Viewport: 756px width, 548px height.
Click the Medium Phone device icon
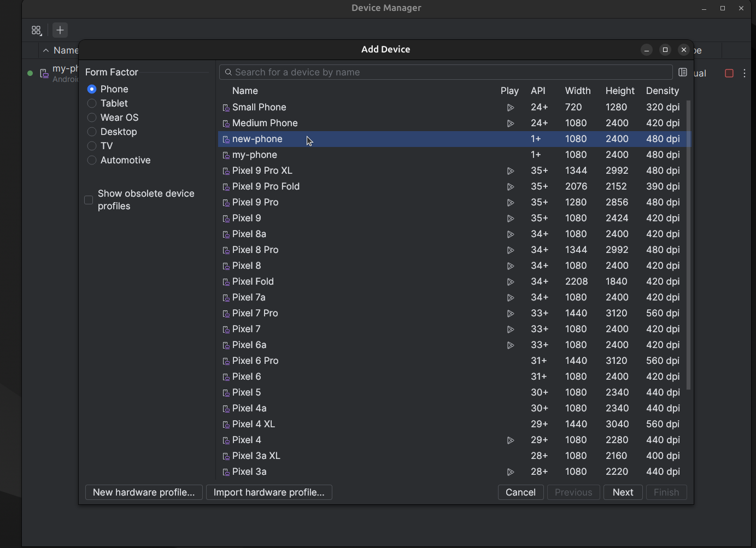click(x=226, y=123)
